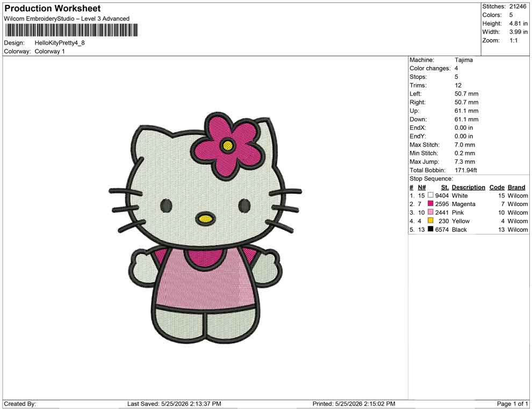532x409 pixels.
Task: Click the 'N#' column header
Action: (422, 187)
